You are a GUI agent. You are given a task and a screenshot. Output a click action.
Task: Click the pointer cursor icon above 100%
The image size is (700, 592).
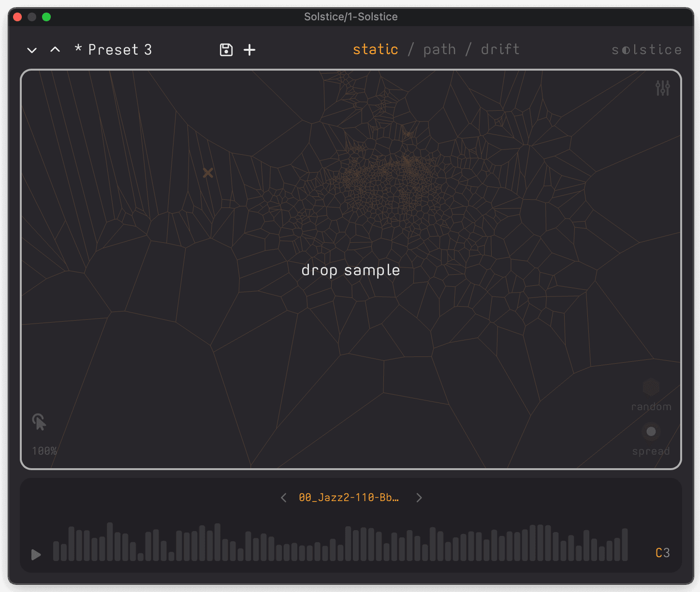tap(39, 421)
